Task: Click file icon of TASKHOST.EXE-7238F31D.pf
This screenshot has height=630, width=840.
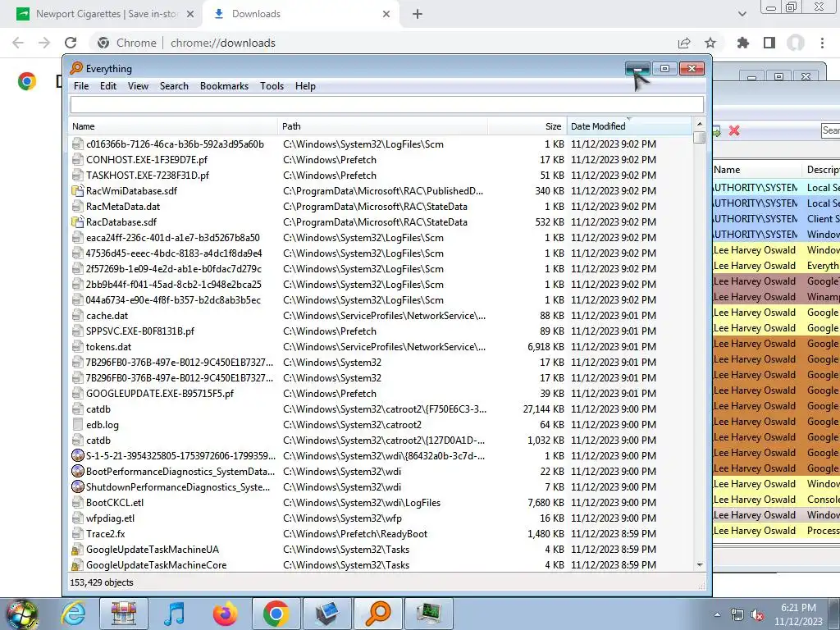Action: click(78, 176)
